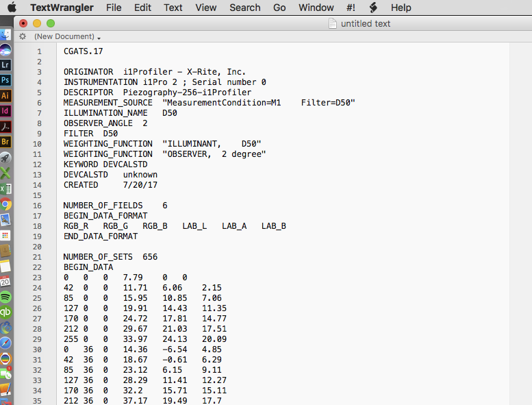532x405 pixels.
Task: Open Pages in the Dock
Action: pyautogui.click(x=5, y=389)
